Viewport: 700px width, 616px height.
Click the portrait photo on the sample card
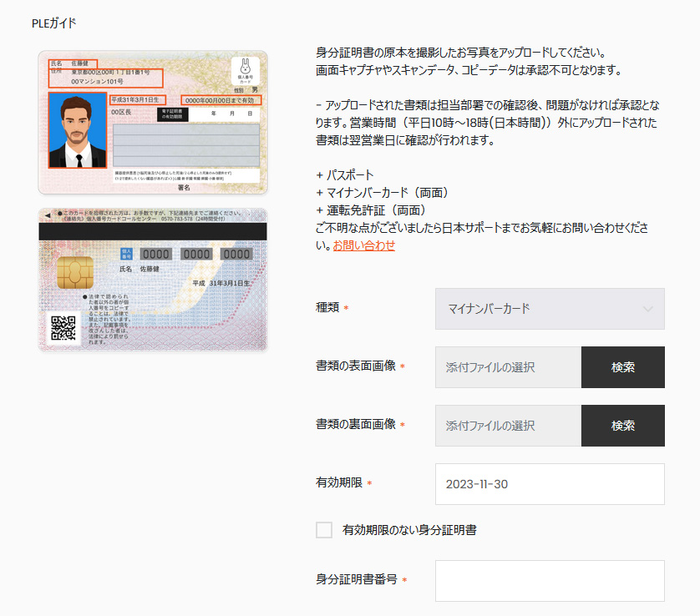click(78, 130)
